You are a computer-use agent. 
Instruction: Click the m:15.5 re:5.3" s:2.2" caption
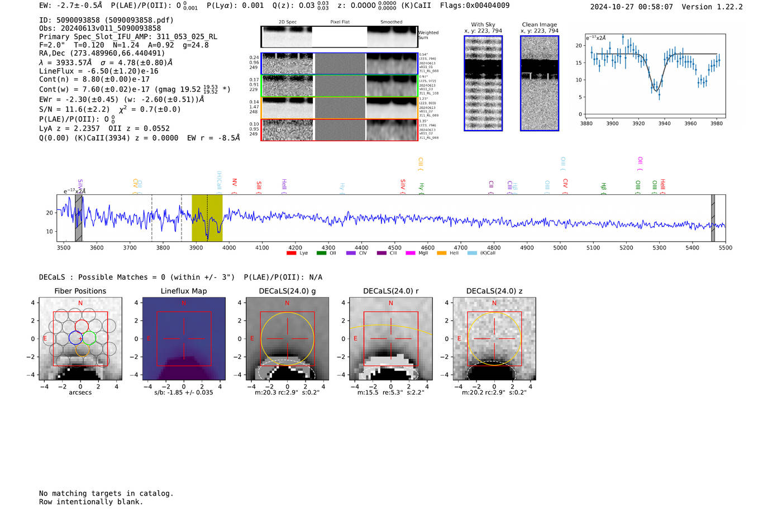(x=391, y=392)
